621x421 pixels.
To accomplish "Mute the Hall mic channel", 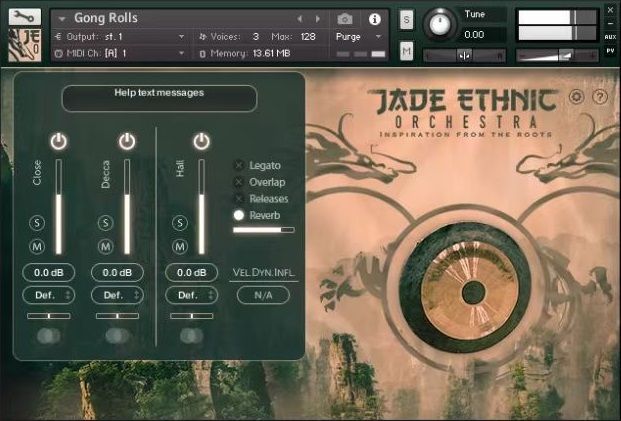I will (180, 247).
